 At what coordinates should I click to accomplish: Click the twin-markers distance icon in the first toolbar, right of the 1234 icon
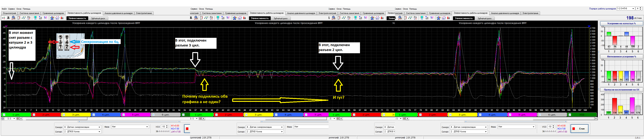click(x=45, y=18)
